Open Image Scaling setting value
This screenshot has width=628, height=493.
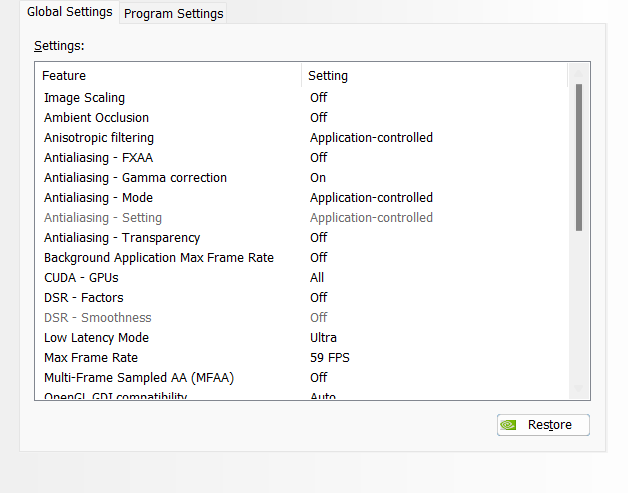pyautogui.click(x=318, y=97)
